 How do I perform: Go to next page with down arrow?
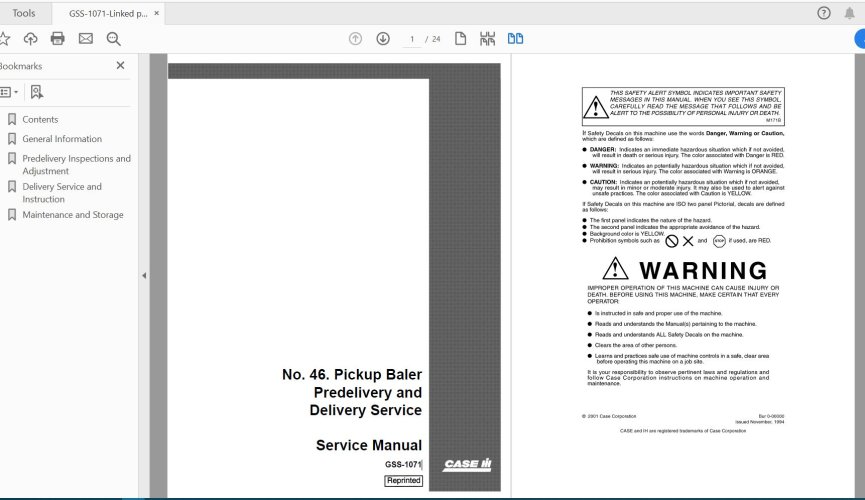click(x=383, y=39)
